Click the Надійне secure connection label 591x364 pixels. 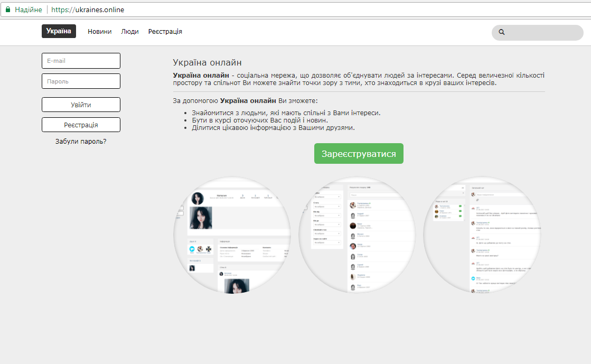click(x=28, y=10)
